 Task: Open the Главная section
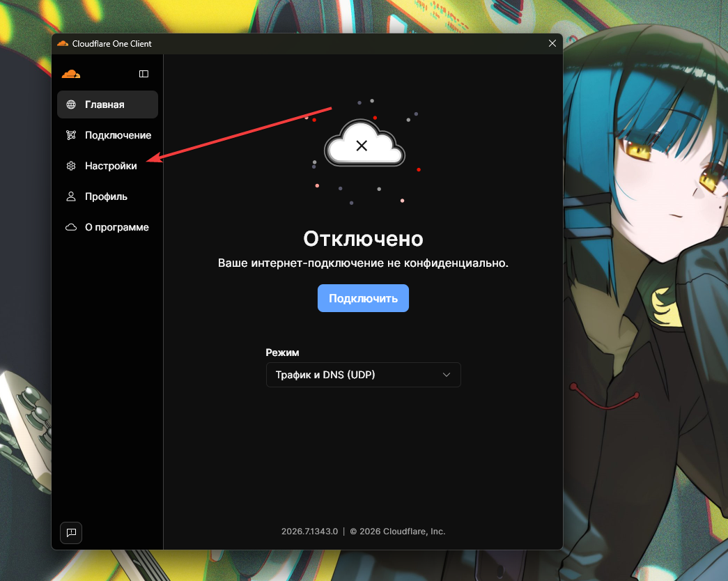108,104
